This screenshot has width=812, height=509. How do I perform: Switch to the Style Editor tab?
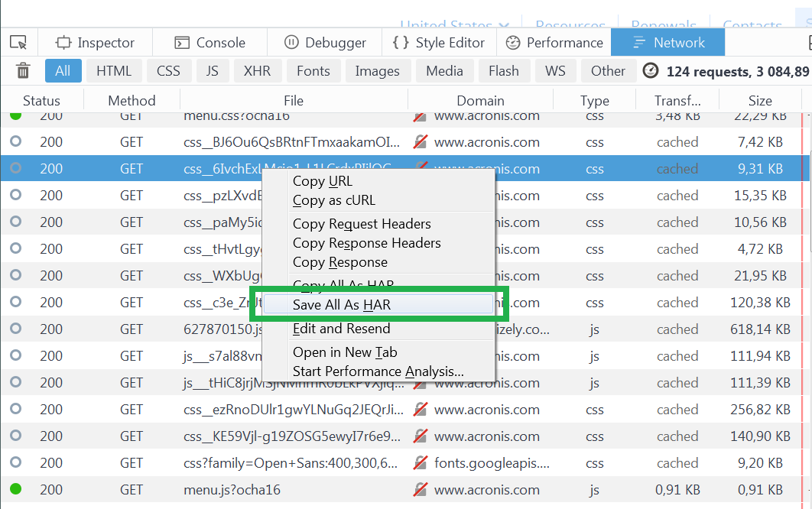439,43
